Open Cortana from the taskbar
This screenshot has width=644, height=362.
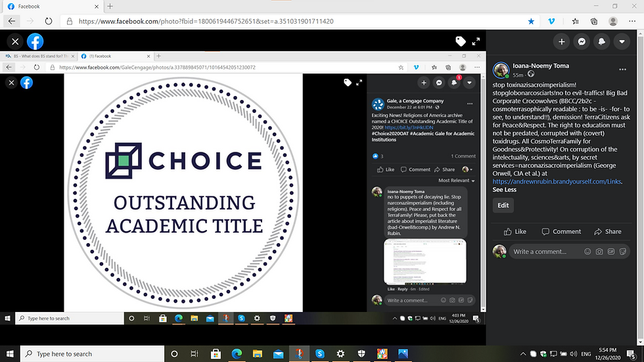(174, 354)
